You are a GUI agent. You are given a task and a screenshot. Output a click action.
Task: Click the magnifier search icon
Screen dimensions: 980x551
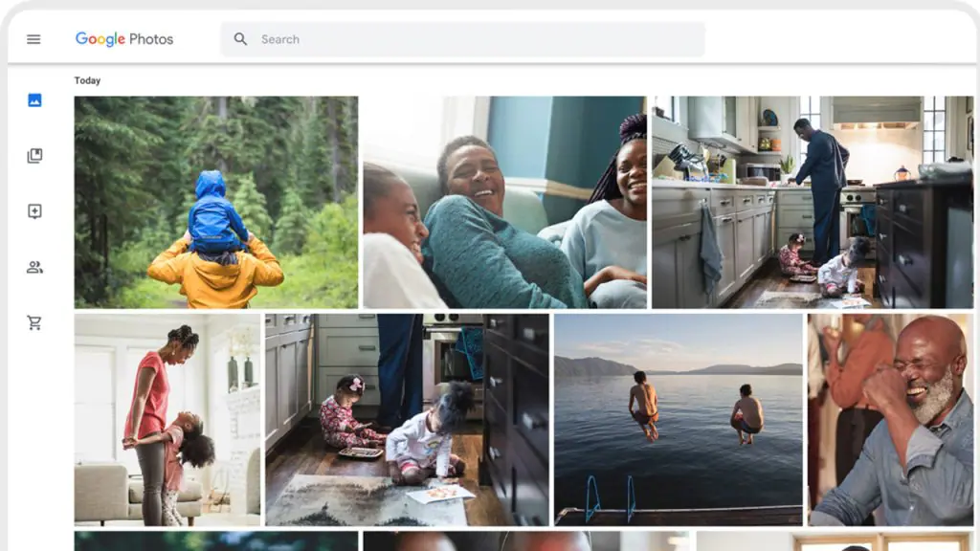(240, 39)
